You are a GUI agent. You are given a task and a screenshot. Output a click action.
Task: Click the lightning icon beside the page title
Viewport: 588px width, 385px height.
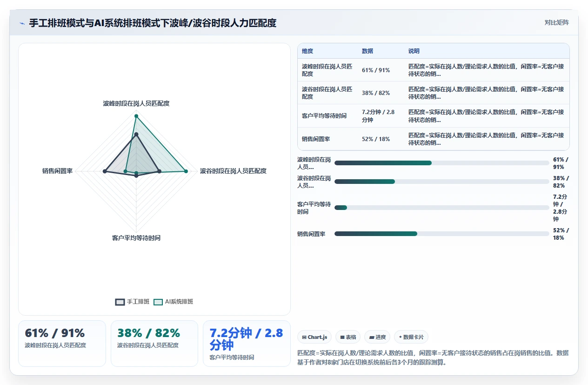(22, 23)
